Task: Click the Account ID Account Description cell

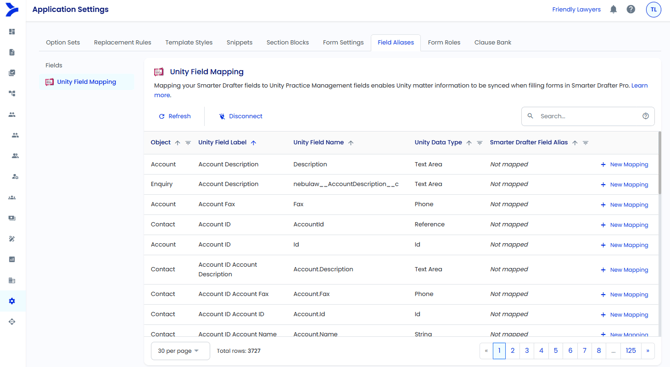Action: pyautogui.click(x=228, y=269)
